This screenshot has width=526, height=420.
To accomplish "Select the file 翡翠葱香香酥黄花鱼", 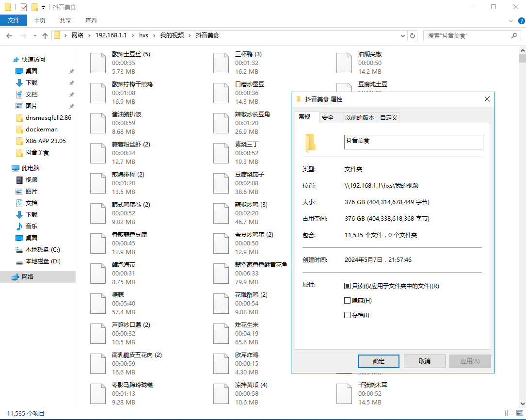I will click(250, 274).
